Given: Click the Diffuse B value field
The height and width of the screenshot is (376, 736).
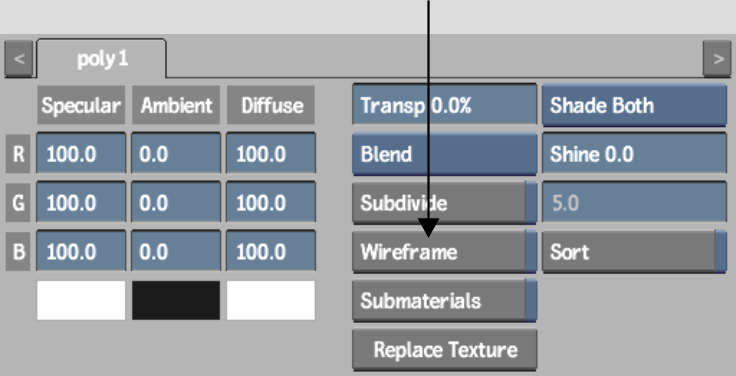Looking at the screenshot, I should [271, 251].
